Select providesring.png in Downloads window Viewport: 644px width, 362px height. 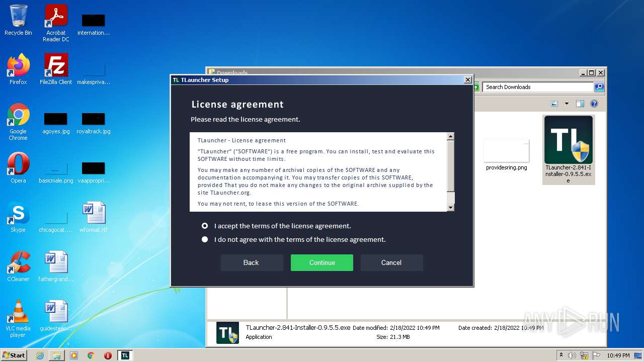coord(507,155)
